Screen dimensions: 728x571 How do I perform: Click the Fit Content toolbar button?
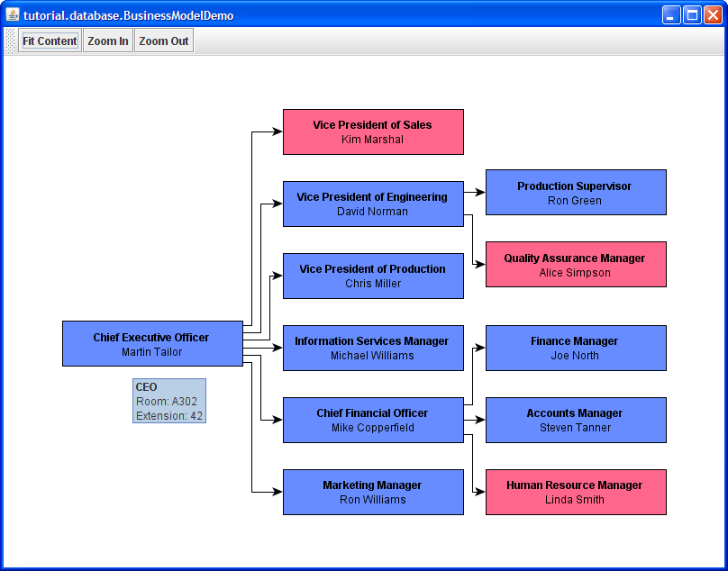pyautogui.click(x=50, y=41)
